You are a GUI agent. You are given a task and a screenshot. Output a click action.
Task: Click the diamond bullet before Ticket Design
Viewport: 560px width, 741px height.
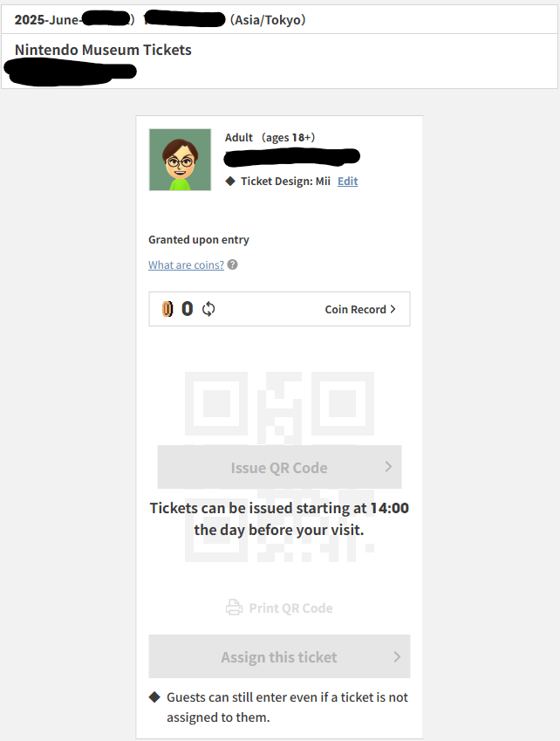(230, 181)
